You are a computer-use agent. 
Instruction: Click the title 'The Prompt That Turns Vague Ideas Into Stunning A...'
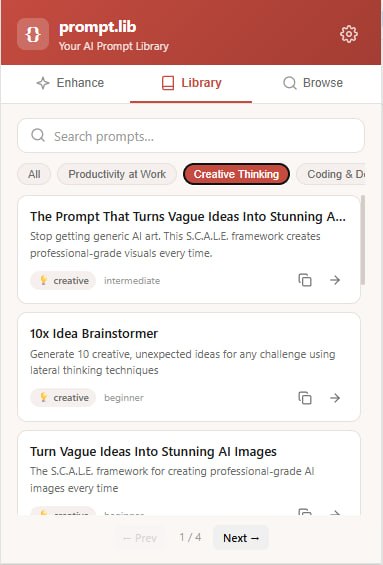[x=188, y=217]
